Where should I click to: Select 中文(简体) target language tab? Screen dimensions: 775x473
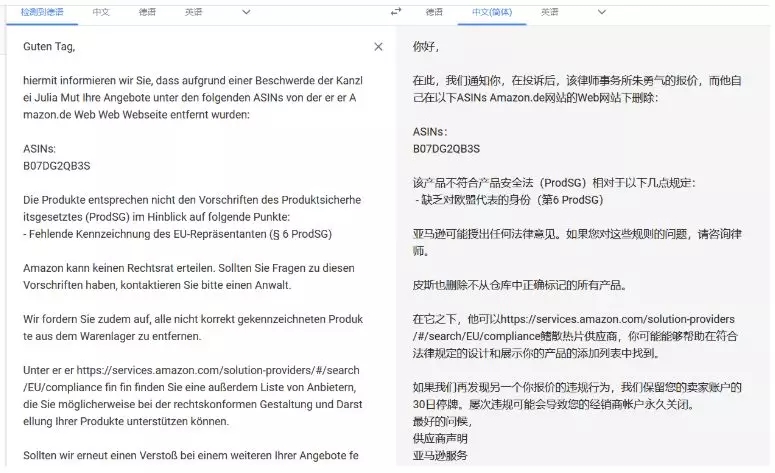click(x=492, y=12)
